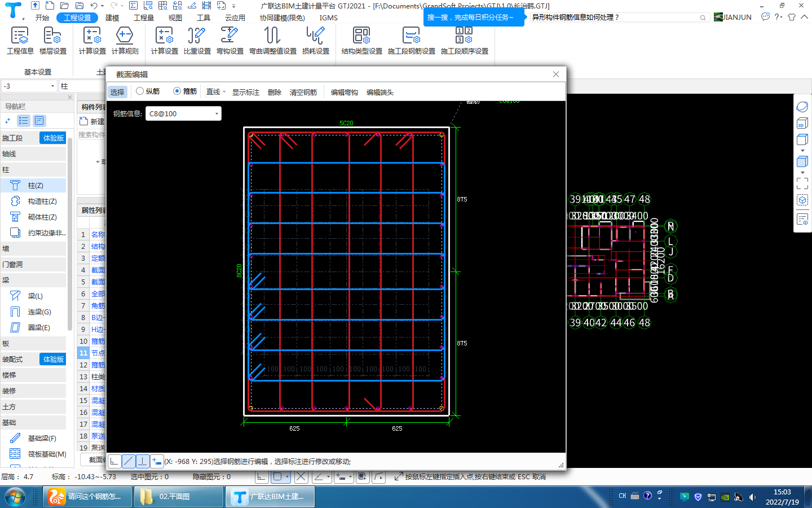The height and width of the screenshot is (508, 812).
Task: Expand the 基础 category in navigation
Action: coord(33,422)
